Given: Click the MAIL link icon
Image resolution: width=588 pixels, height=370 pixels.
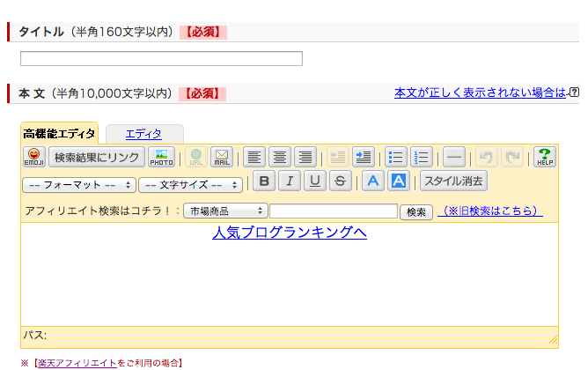Looking at the screenshot, I should click(222, 157).
